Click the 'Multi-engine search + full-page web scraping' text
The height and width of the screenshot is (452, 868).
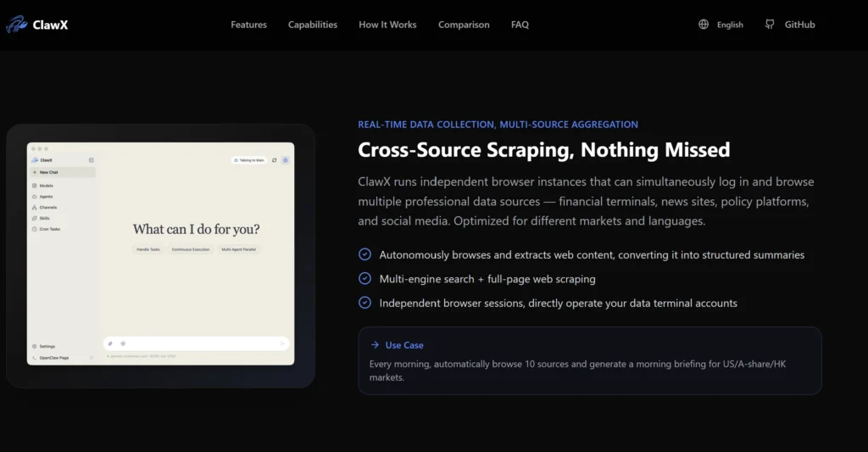487,279
